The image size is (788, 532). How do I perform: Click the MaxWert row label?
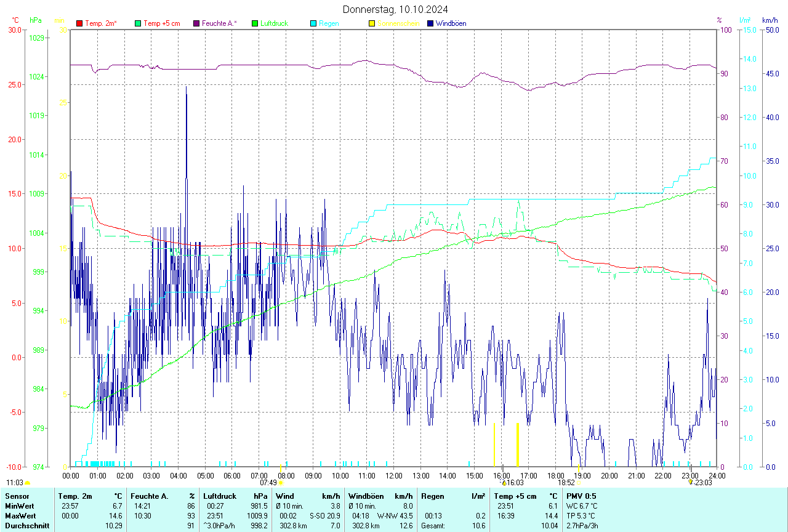20,516
